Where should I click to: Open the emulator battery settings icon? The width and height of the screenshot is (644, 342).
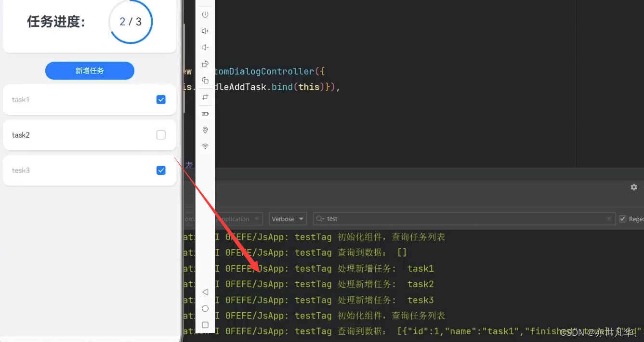(x=205, y=114)
